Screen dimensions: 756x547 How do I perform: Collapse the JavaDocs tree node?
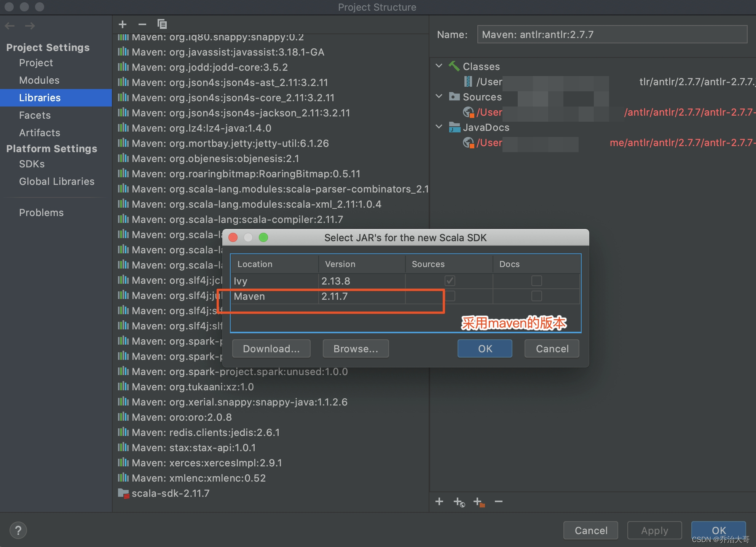click(x=439, y=127)
